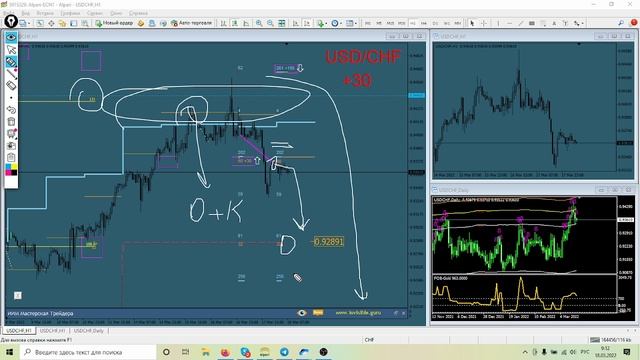Toggle the eye icon in the Мастерская Трейдера panel
The height and width of the screenshot is (360, 640).
(x=302, y=313)
